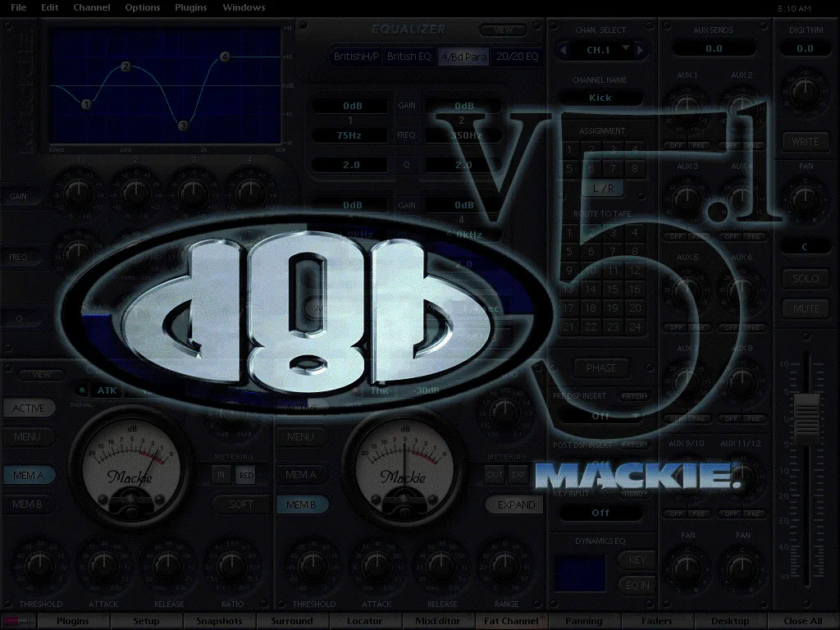Image resolution: width=840 pixels, height=630 pixels.
Task: Recall compressor MEM A
Action: [29, 475]
